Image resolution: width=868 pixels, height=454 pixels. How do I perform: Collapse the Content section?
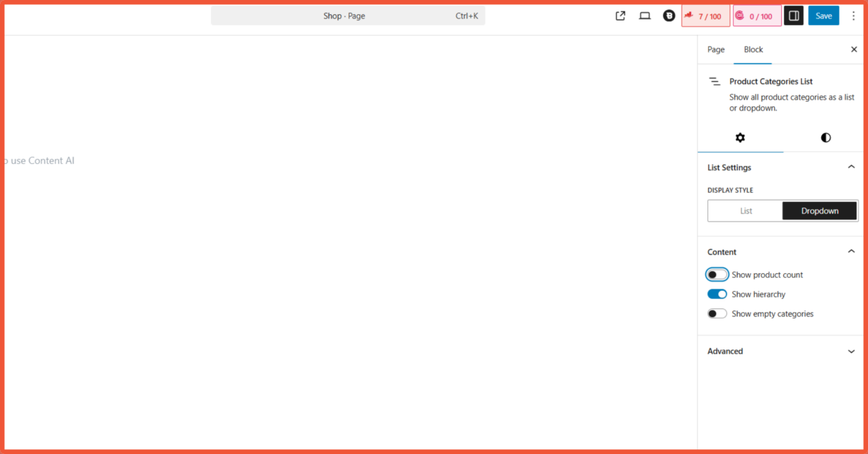851,251
